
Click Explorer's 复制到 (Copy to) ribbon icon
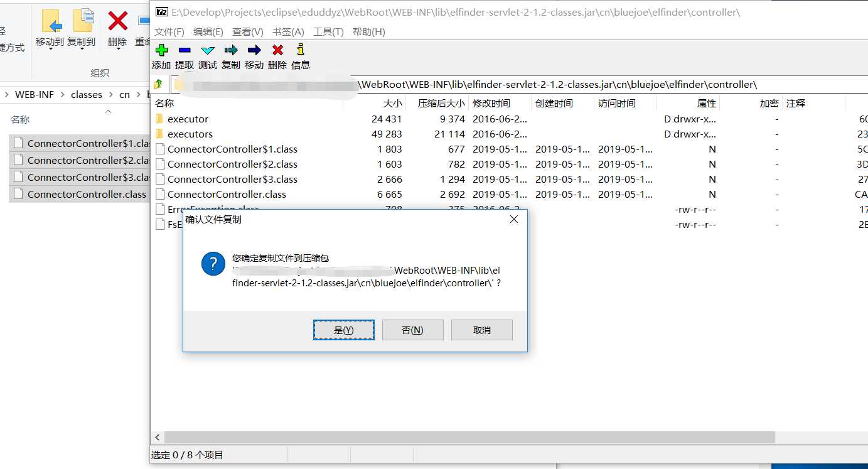(x=83, y=21)
